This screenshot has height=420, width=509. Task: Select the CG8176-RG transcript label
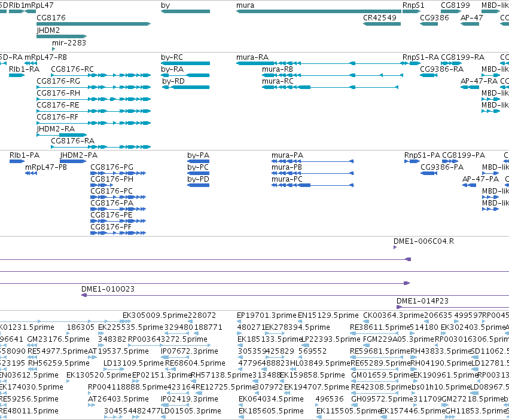[58, 81]
